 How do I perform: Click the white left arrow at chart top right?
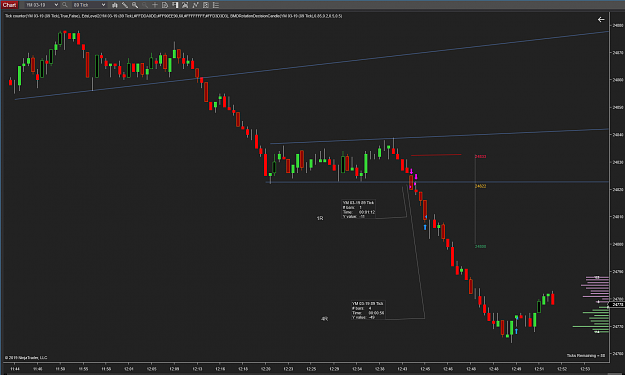(x=601, y=20)
